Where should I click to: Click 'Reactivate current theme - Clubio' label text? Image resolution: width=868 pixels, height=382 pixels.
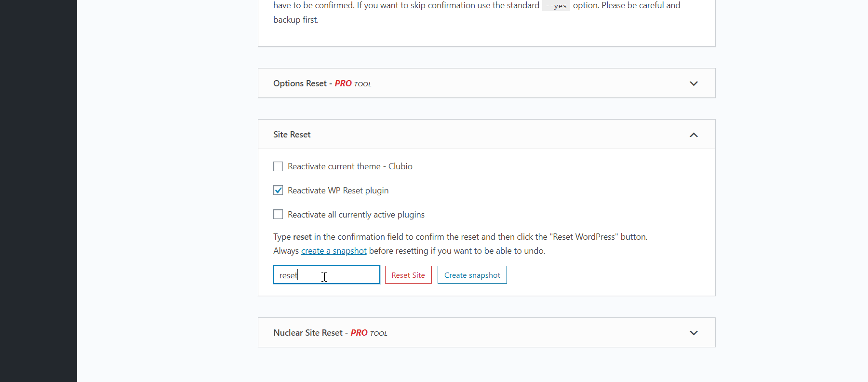click(x=350, y=166)
